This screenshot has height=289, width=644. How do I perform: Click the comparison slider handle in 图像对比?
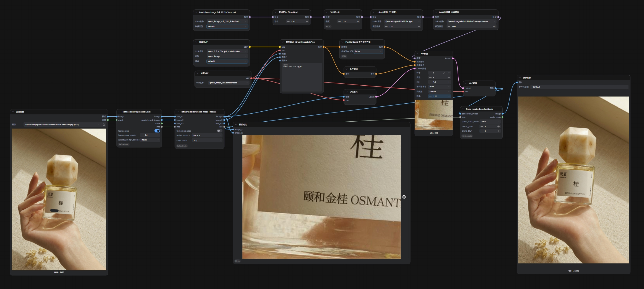[x=404, y=197]
